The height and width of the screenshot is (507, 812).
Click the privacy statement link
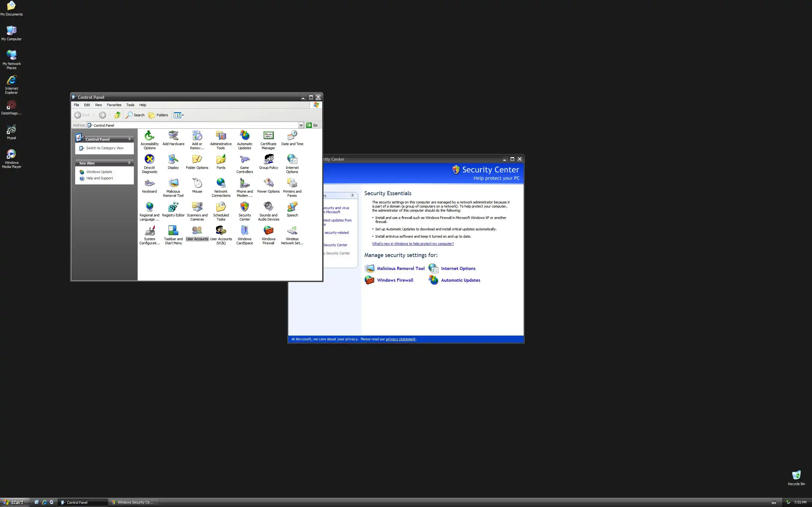click(400, 339)
